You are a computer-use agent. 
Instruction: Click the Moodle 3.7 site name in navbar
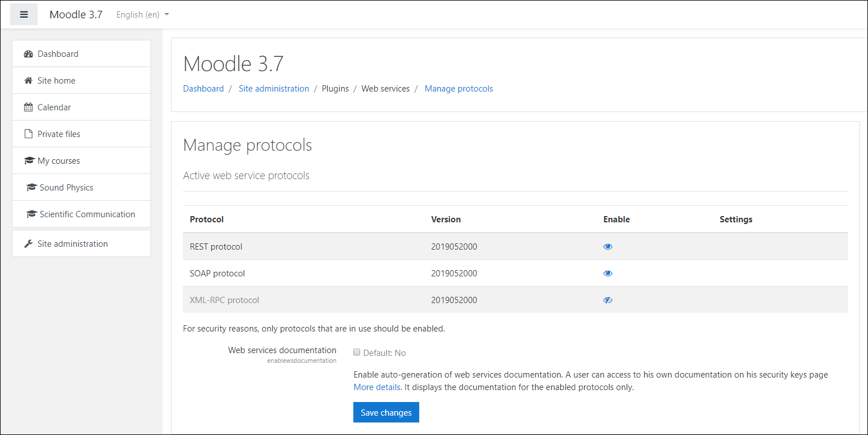pyautogui.click(x=76, y=15)
